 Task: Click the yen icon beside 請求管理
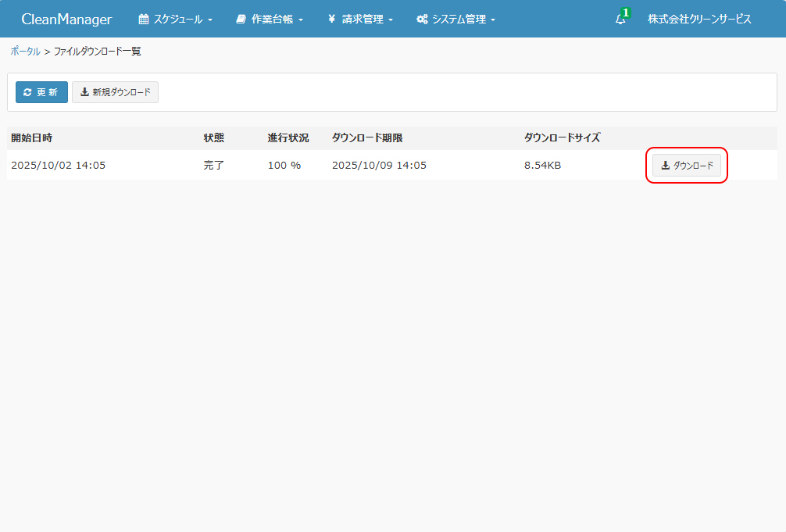click(332, 20)
